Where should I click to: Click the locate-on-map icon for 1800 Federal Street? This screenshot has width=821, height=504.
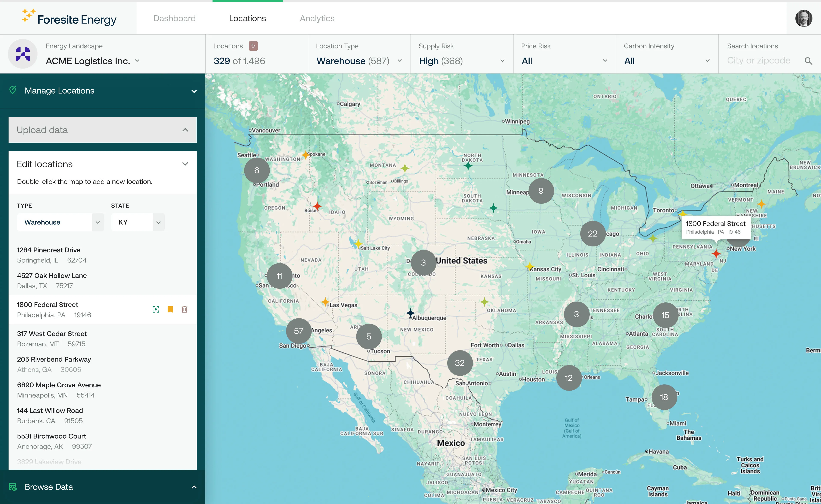click(156, 309)
